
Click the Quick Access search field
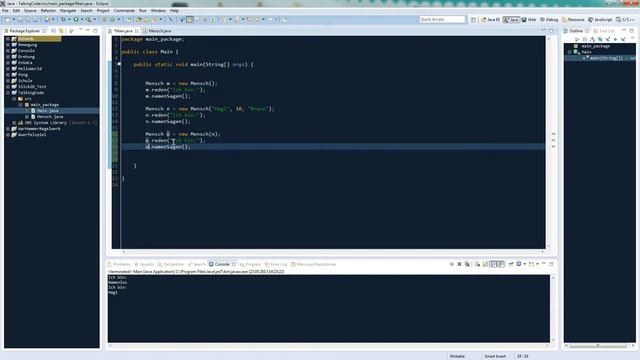coord(442,20)
